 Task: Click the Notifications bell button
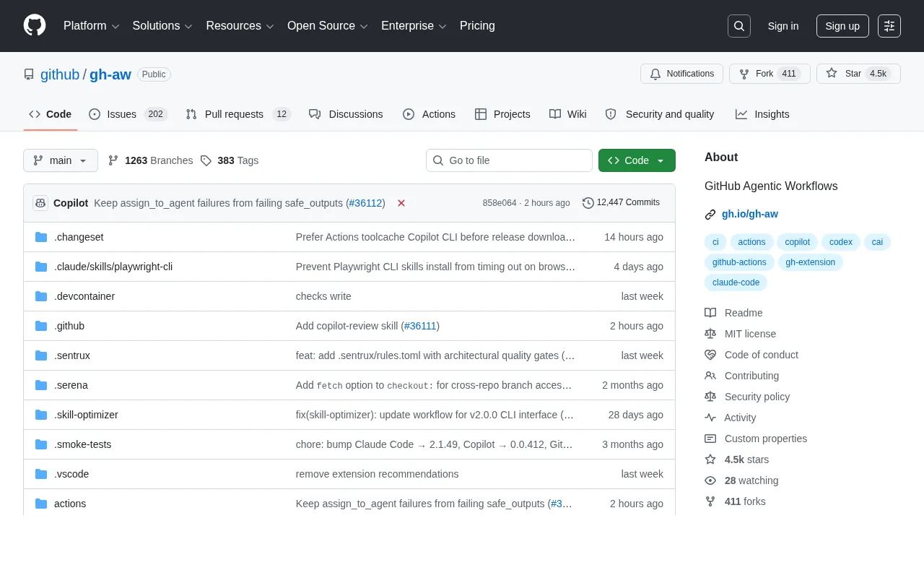(681, 74)
